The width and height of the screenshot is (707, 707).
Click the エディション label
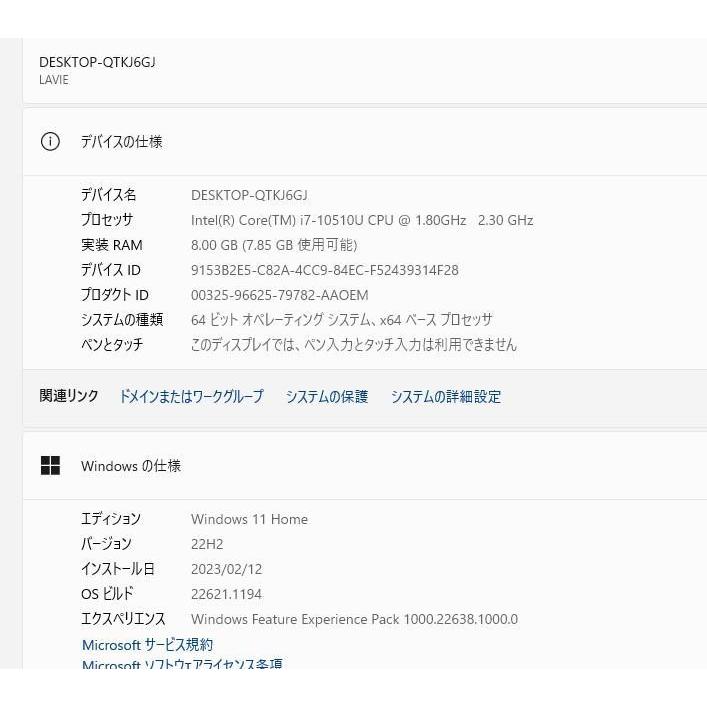pyautogui.click(x=111, y=519)
